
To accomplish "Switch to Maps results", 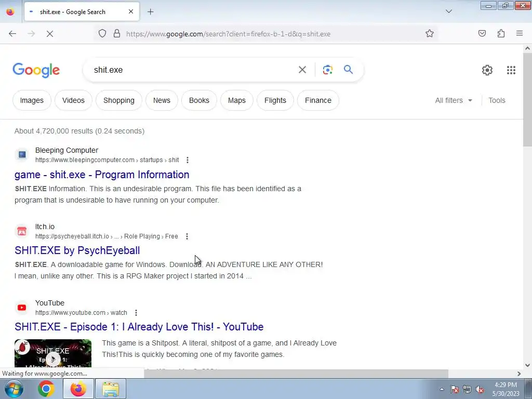I will (x=237, y=100).
